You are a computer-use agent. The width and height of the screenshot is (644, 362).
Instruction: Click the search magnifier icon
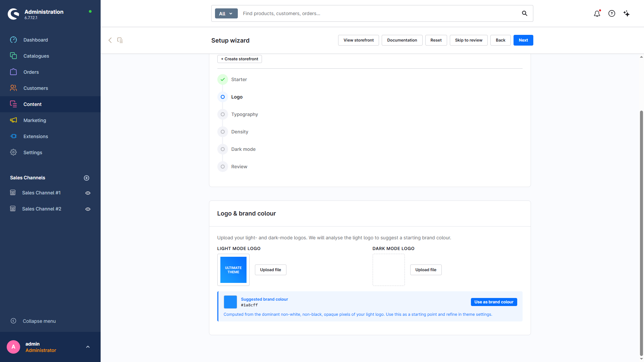pyautogui.click(x=525, y=13)
